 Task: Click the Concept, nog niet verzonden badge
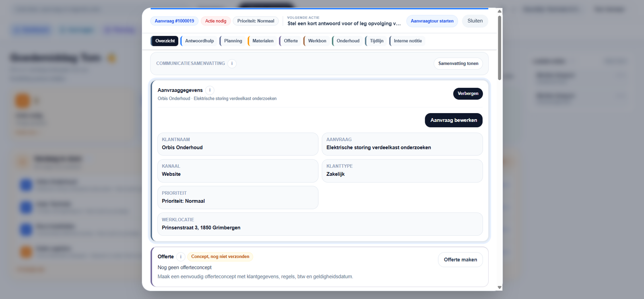pyautogui.click(x=220, y=257)
